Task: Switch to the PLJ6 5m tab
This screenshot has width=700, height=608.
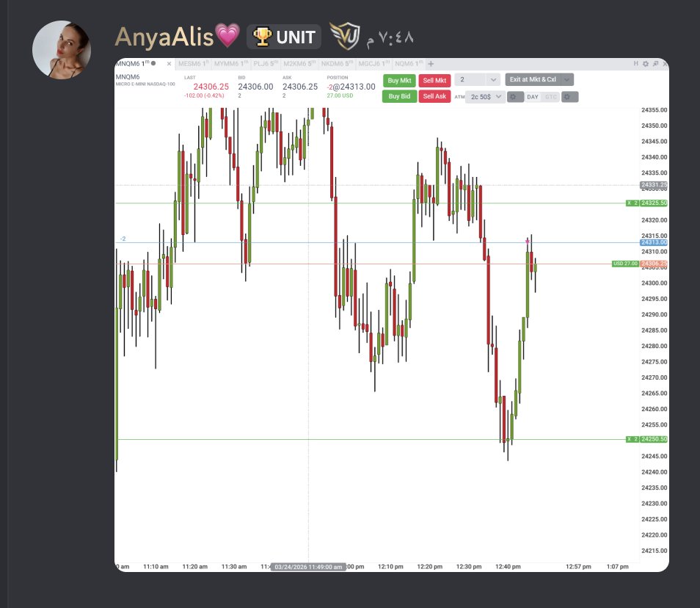Action: tap(266, 64)
